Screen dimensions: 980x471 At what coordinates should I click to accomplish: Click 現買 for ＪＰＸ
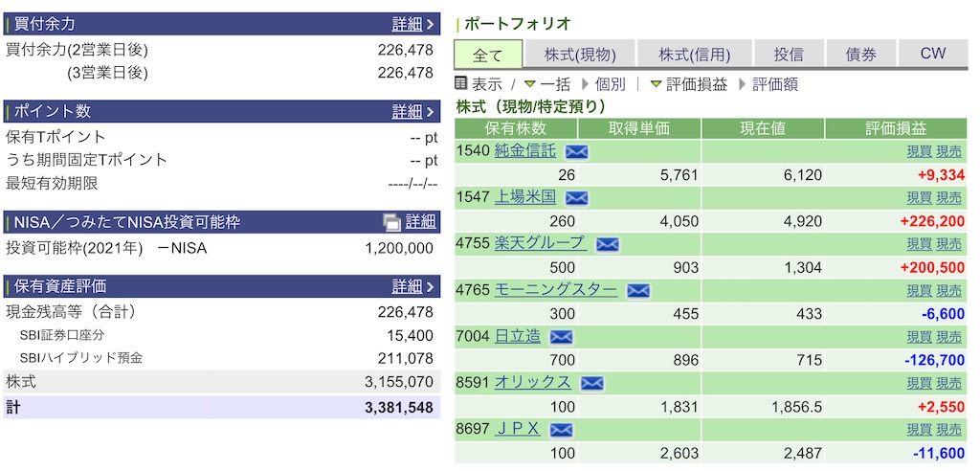tap(919, 430)
